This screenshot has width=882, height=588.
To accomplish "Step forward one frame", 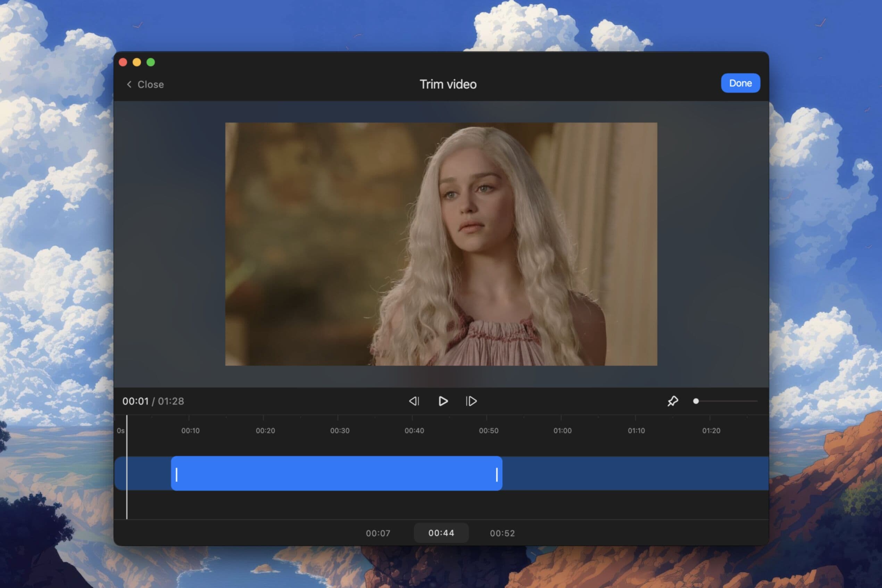I will (471, 401).
